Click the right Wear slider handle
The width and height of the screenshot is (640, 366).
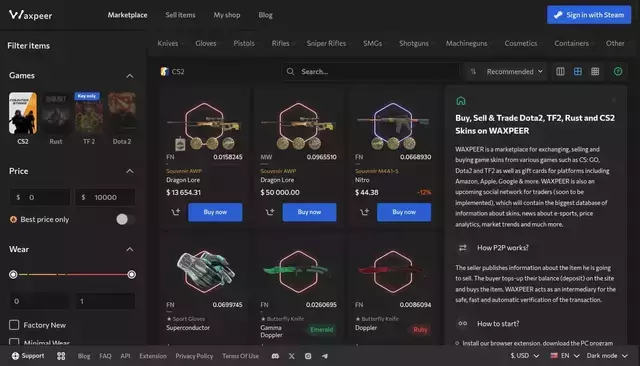pyautogui.click(x=131, y=275)
